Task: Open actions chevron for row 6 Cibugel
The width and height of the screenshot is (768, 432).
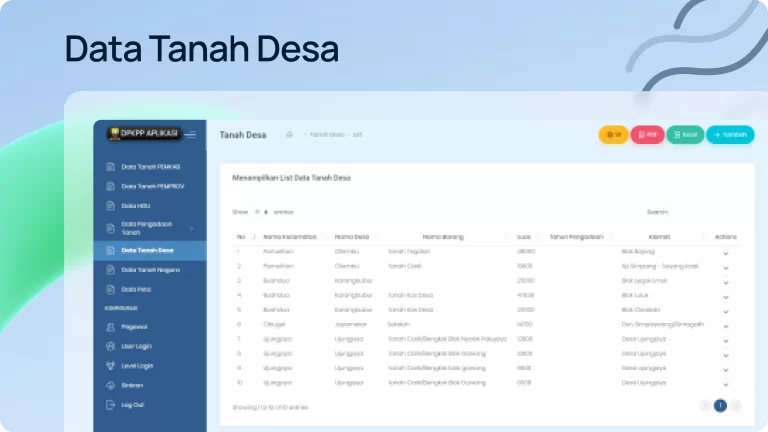Action: point(726,326)
